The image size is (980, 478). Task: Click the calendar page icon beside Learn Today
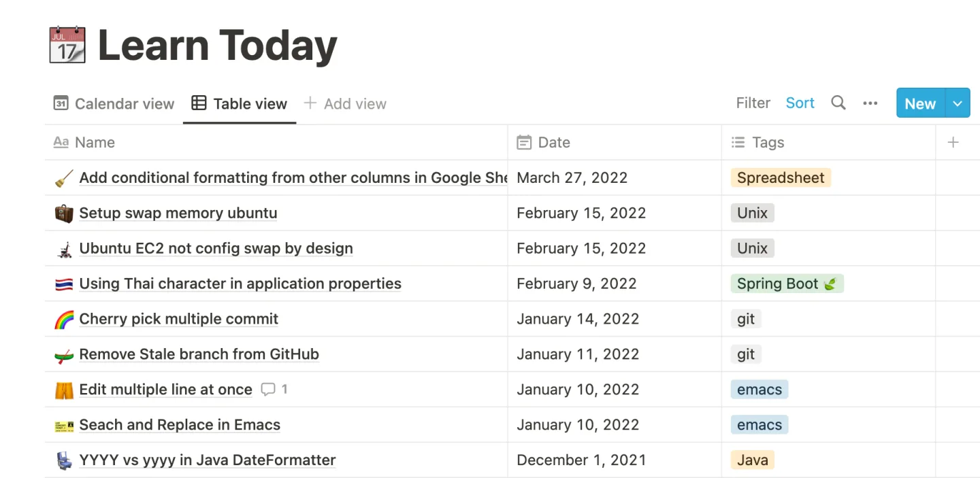[x=67, y=46]
